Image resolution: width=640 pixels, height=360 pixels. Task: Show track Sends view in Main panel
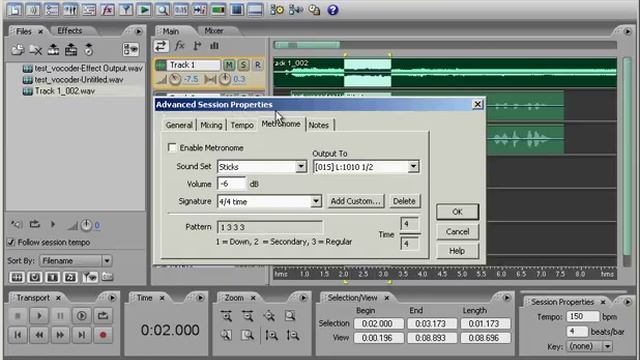pos(197,46)
